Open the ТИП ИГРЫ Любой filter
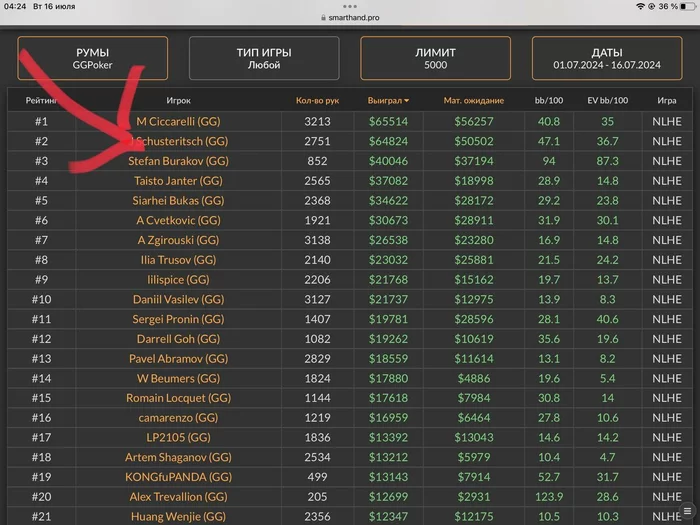Screen dimensions: 700x525 click(x=264, y=58)
